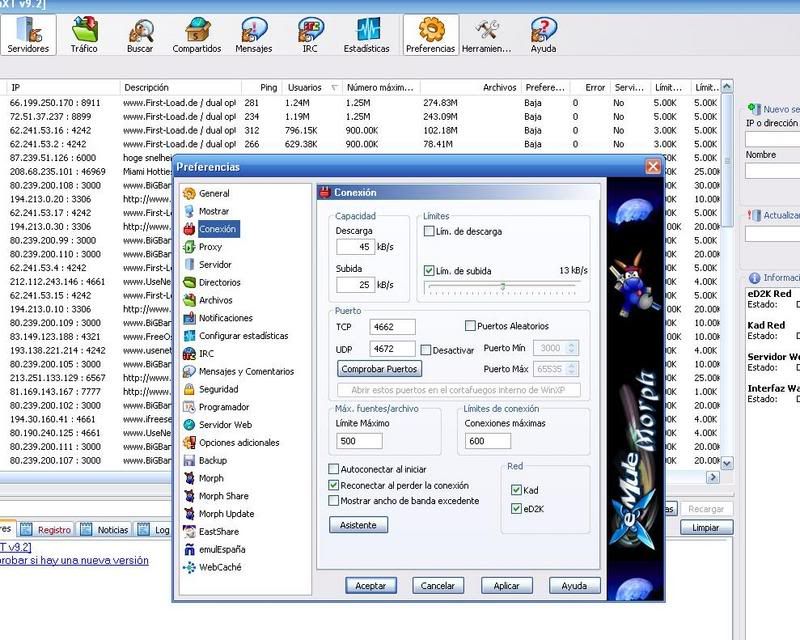Click the Limpiar button in main window
The height and width of the screenshot is (640, 800).
click(706, 528)
